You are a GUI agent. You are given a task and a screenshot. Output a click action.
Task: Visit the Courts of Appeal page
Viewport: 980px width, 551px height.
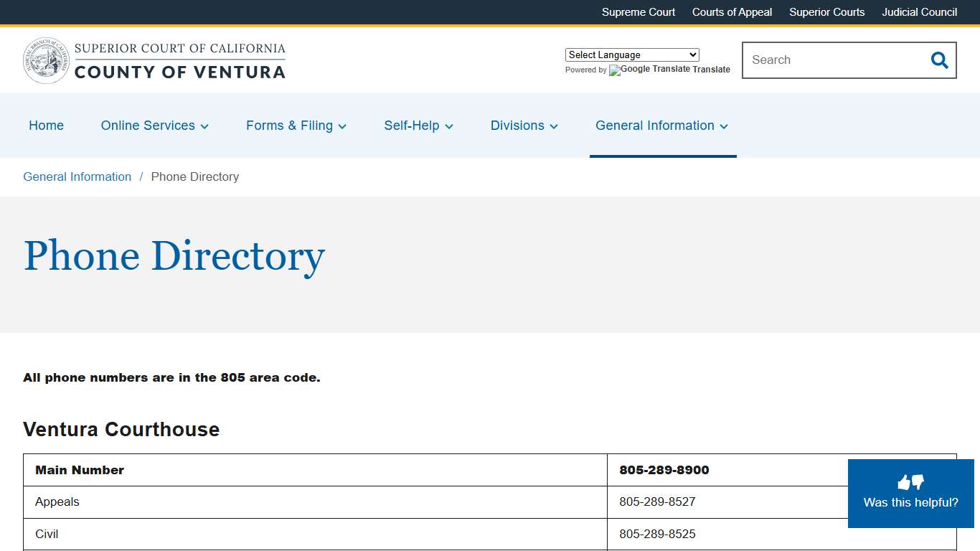click(732, 12)
